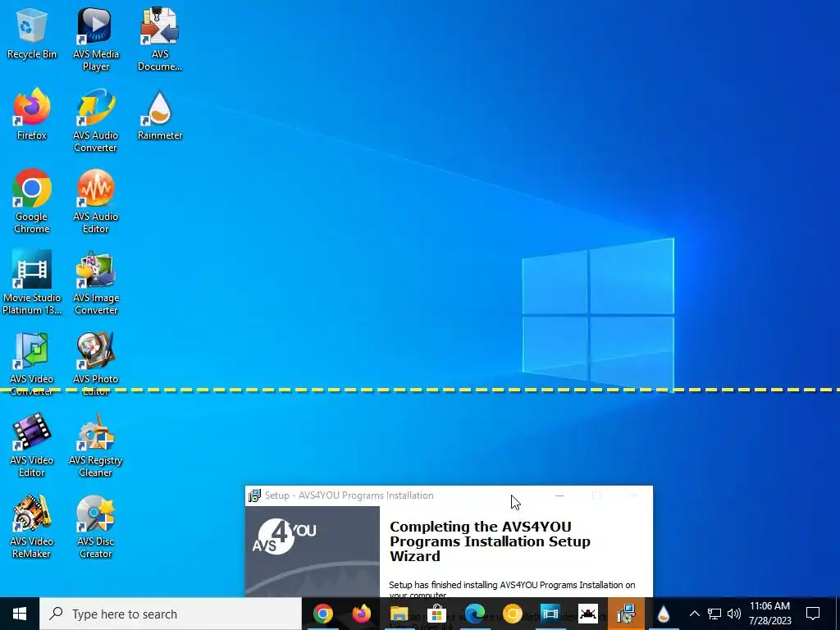This screenshot has height=630, width=840.
Task: Select AVS Image Converter desktop shortcut
Action: 95,283
